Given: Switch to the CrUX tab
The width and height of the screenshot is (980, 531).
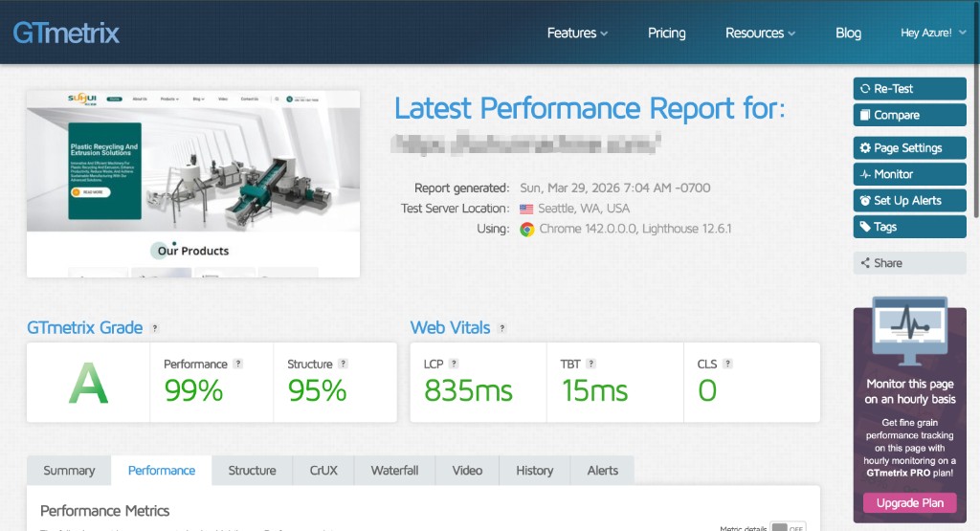Looking at the screenshot, I should click(323, 471).
